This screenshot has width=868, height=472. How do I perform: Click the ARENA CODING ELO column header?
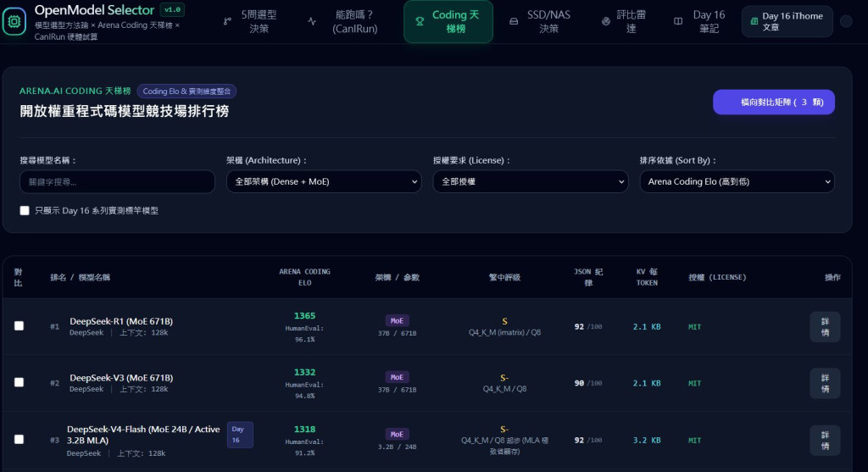304,277
